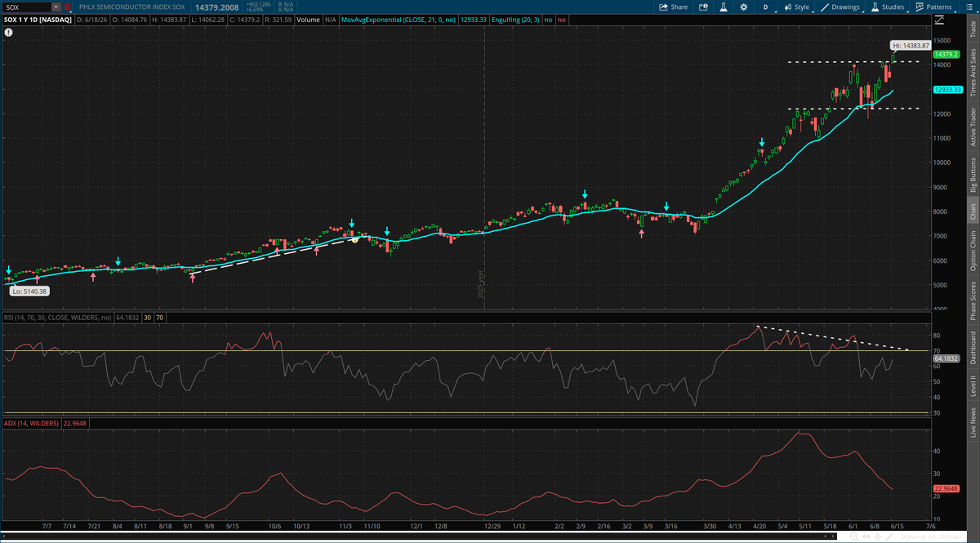Click the Lo: 5140.38 price bubble
Image resolution: width=980 pixels, height=543 pixels.
29,291
